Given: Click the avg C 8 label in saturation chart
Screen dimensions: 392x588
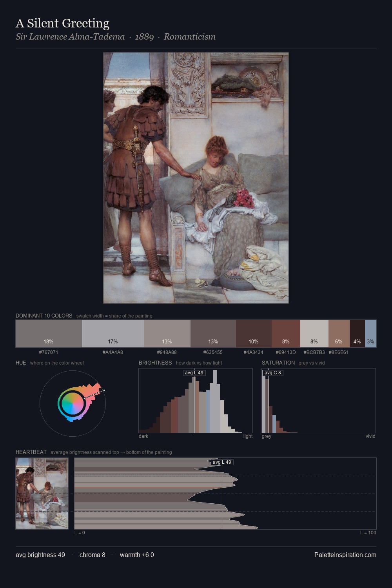Looking at the screenshot, I should [273, 373].
